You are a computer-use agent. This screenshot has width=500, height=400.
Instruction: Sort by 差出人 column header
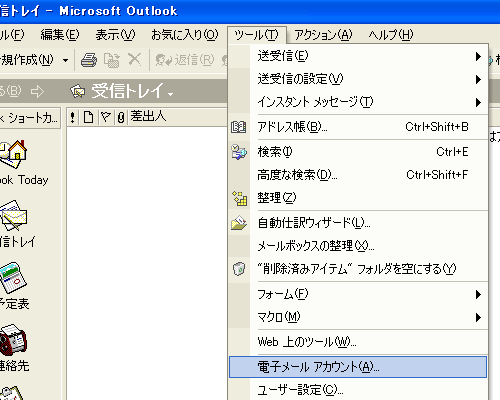point(178,117)
